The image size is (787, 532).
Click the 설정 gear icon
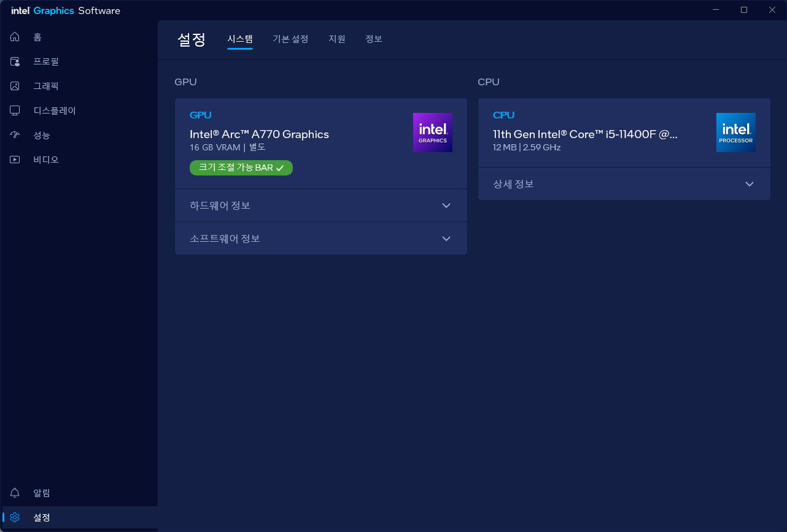[x=15, y=517]
